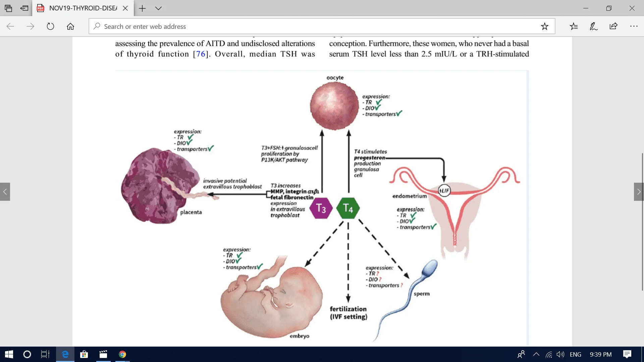
Task: Click the purple T3 hexagon in figure
Action: [x=321, y=208]
